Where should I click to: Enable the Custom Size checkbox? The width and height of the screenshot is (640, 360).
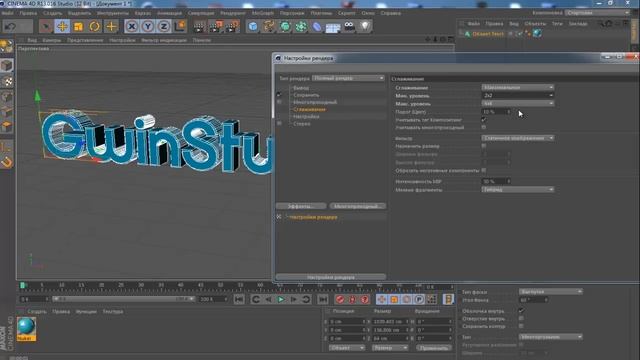pos(484,146)
